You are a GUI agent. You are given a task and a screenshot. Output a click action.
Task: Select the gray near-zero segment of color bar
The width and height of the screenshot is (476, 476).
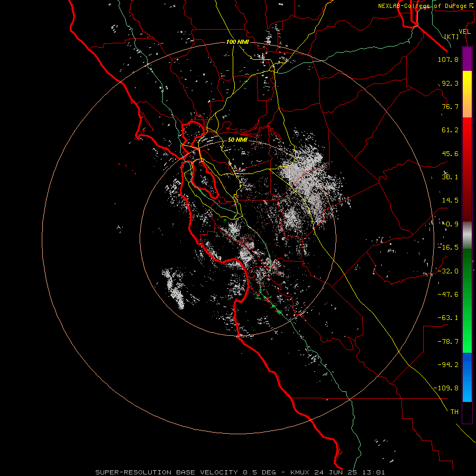click(467, 235)
